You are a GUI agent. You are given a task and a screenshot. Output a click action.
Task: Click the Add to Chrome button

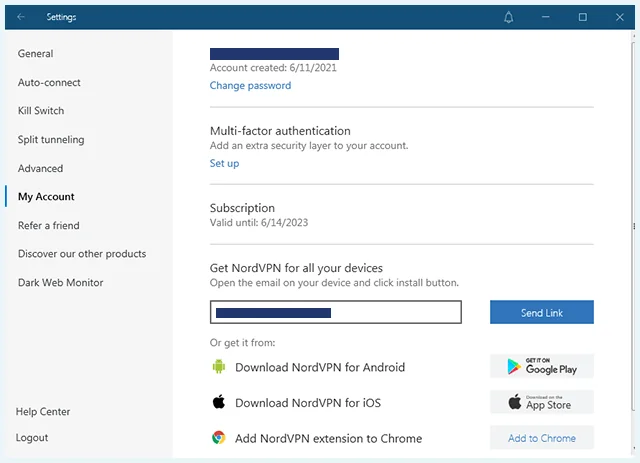542,438
